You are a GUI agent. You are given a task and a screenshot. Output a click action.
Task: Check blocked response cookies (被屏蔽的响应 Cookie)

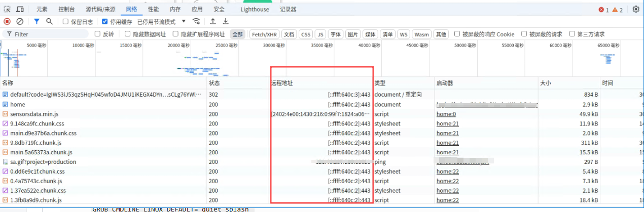(x=457, y=34)
